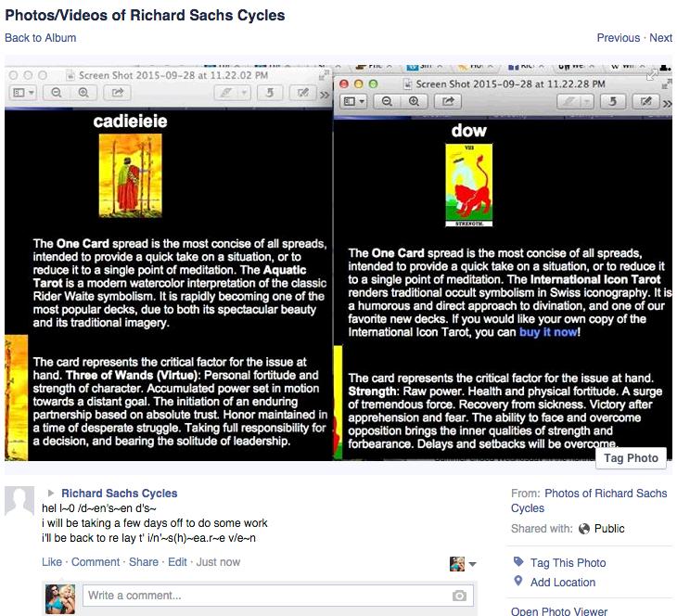677x616 pixels.
Task: Click the fullscreen arrows in 11.22.02 title bar
Action: 324,75
